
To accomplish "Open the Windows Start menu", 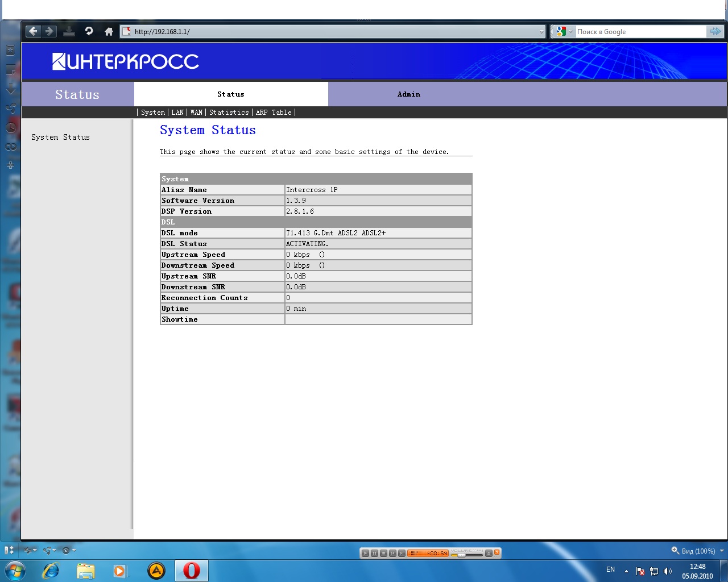I will point(15,570).
